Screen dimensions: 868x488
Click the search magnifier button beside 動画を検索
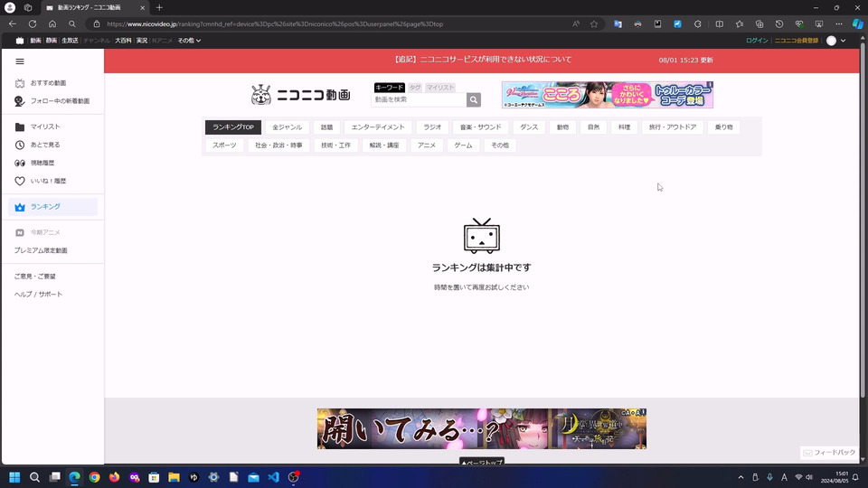[473, 99]
